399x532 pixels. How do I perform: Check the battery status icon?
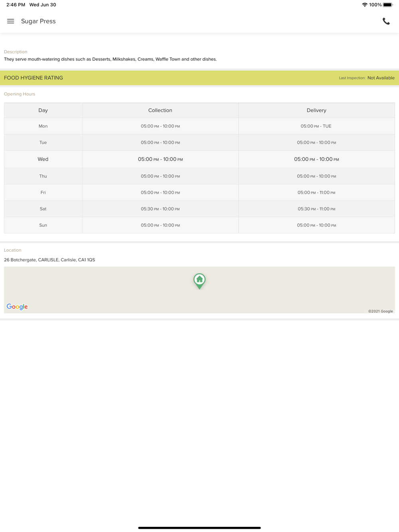click(x=388, y=5)
